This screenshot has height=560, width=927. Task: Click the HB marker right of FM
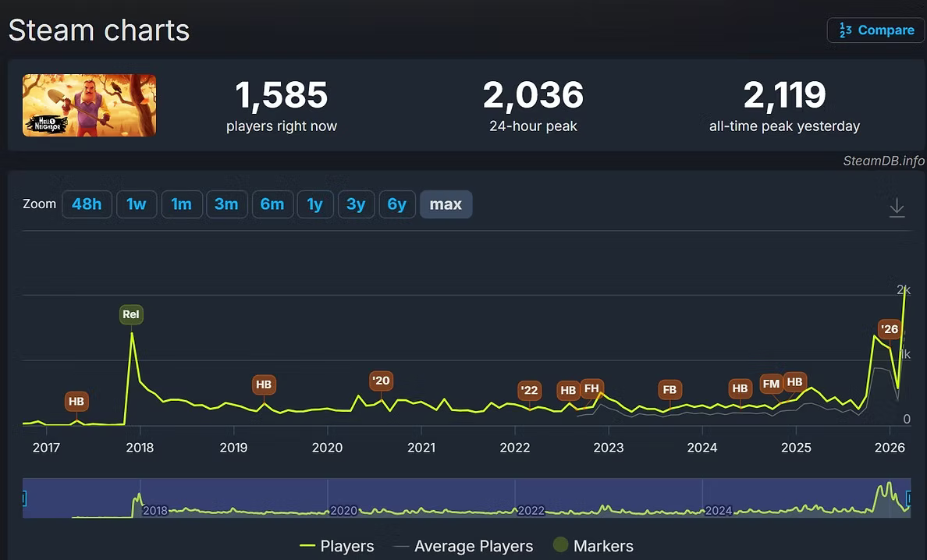pyautogui.click(x=794, y=381)
